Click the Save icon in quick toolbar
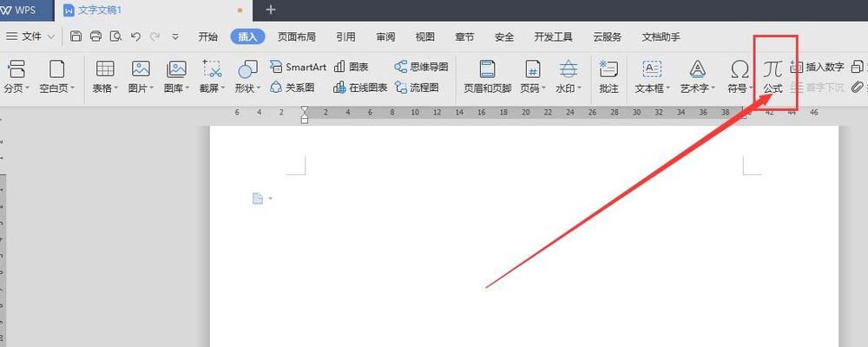868x347 pixels. click(76, 36)
